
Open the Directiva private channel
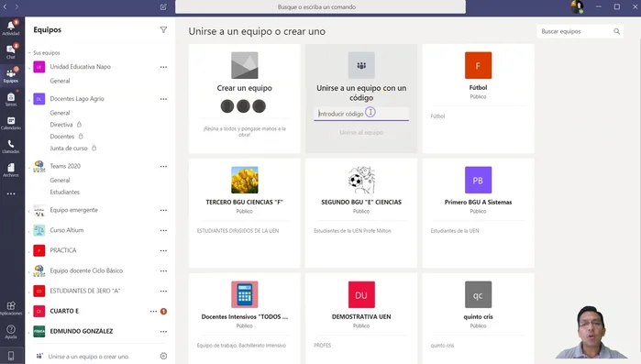[61, 125]
